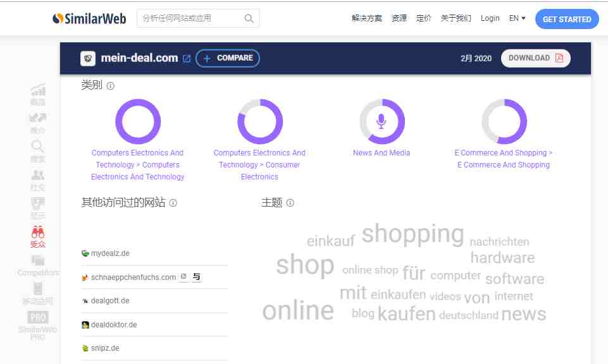608x364 pixels.
Task: Open the Competitors section in the sidebar
Action: [37, 265]
